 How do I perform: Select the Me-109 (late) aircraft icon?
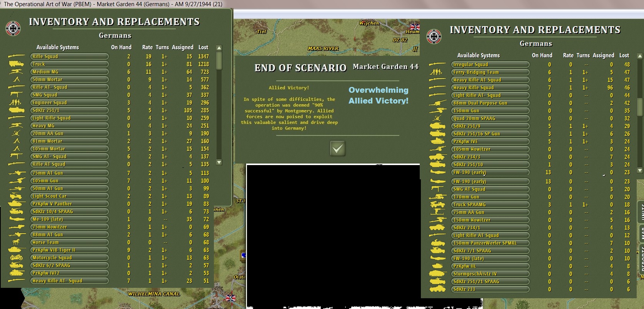point(16,219)
